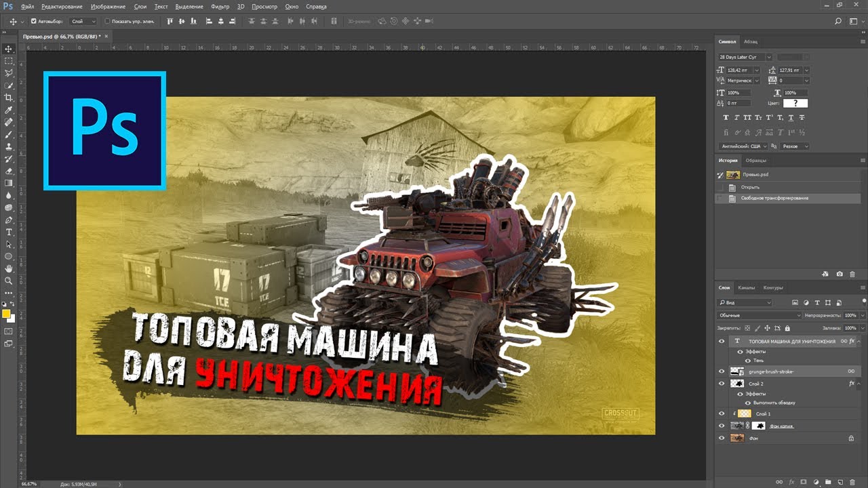
Task: Click the link layers icon at Layers bottom
Action: (779, 482)
